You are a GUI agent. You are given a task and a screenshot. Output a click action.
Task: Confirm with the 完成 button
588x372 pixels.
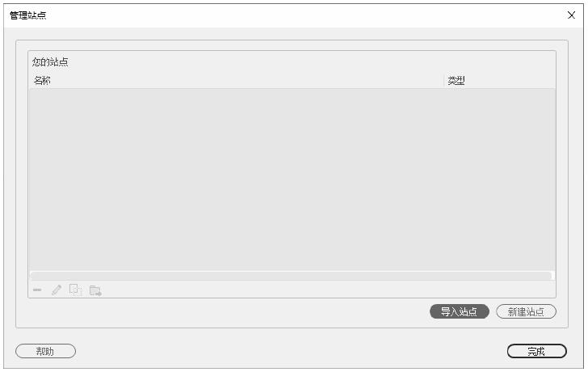coord(536,351)
